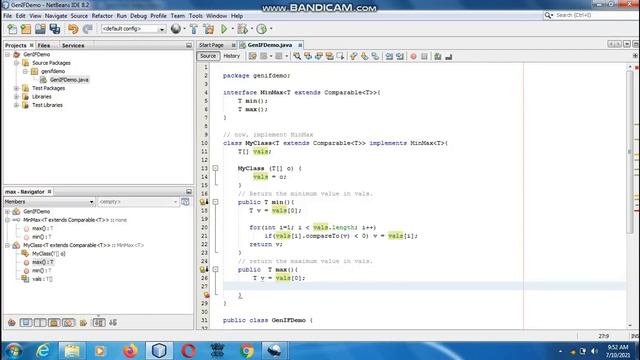Toggle Show Inner Classes filter in Navigator
640x360 pixels.
(x=68, y=322)
